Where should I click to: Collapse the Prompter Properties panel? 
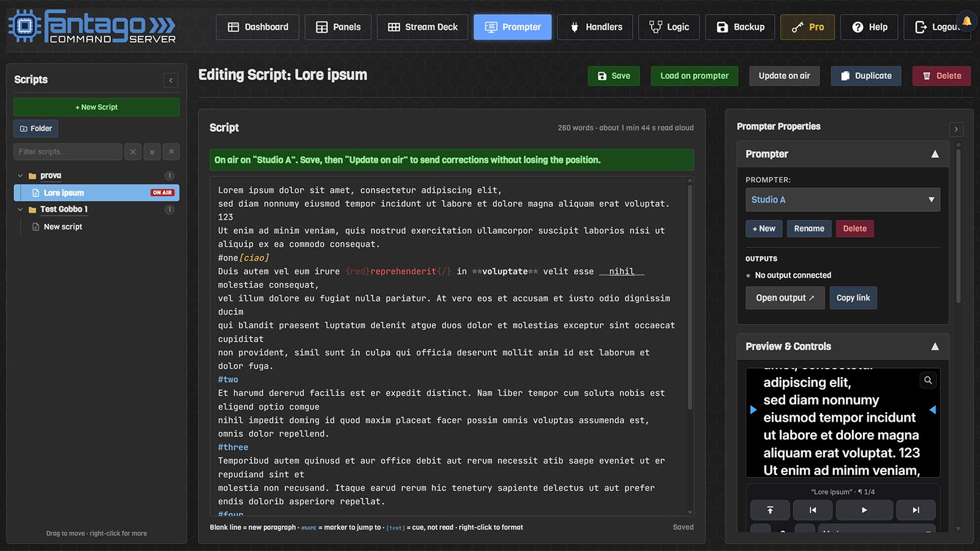pyautogui.click(x=956, y=129)
